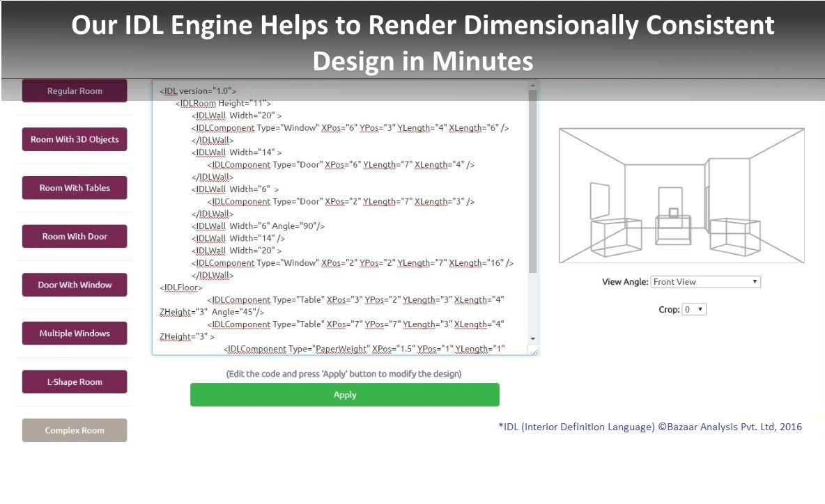
Task: Load the Room With 3D Objects example
Action: 75,139
